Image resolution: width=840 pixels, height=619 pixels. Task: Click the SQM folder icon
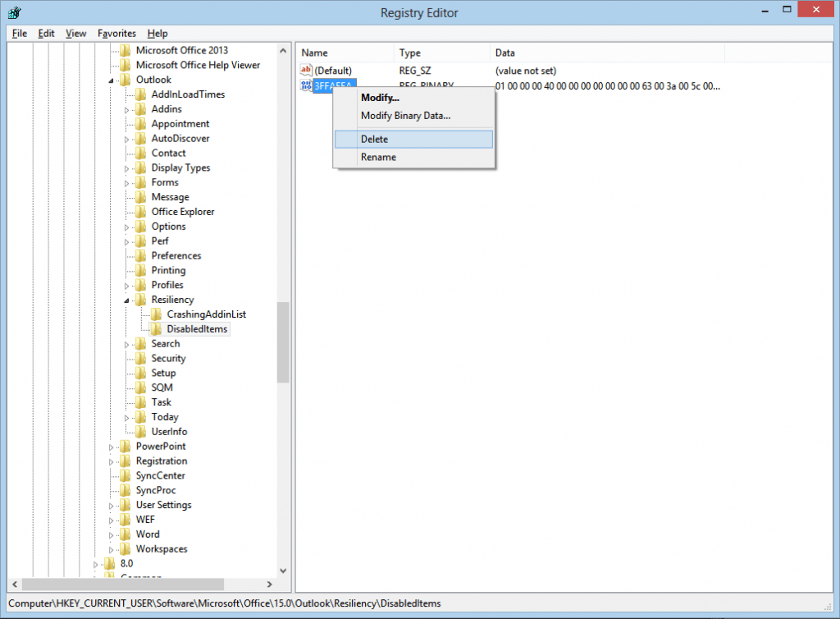[x=139, y=387]
